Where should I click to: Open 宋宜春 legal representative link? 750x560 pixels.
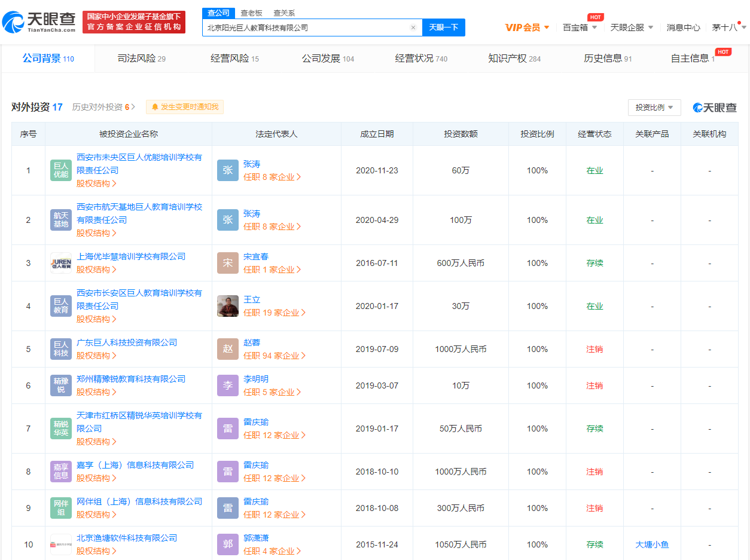point(256,256)
